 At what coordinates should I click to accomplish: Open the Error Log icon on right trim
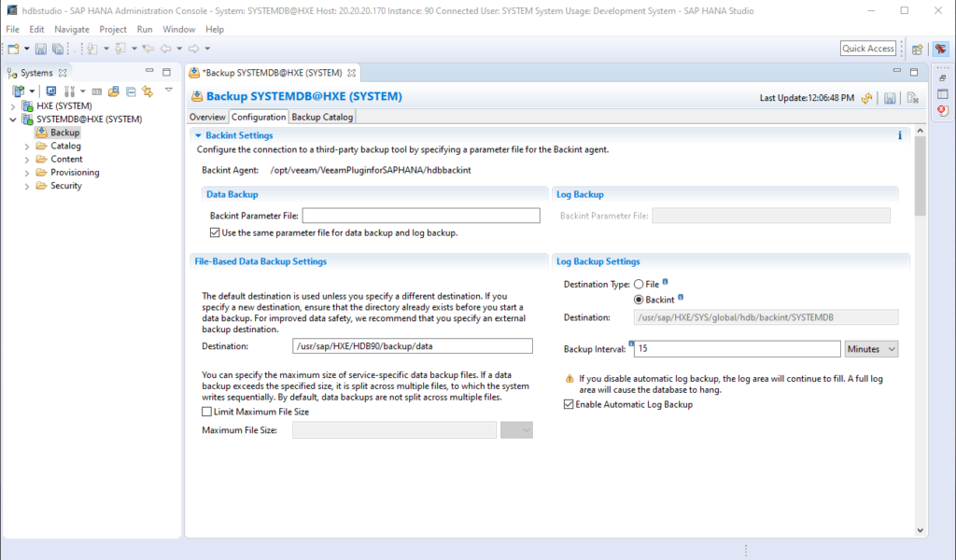coord(943,110)
